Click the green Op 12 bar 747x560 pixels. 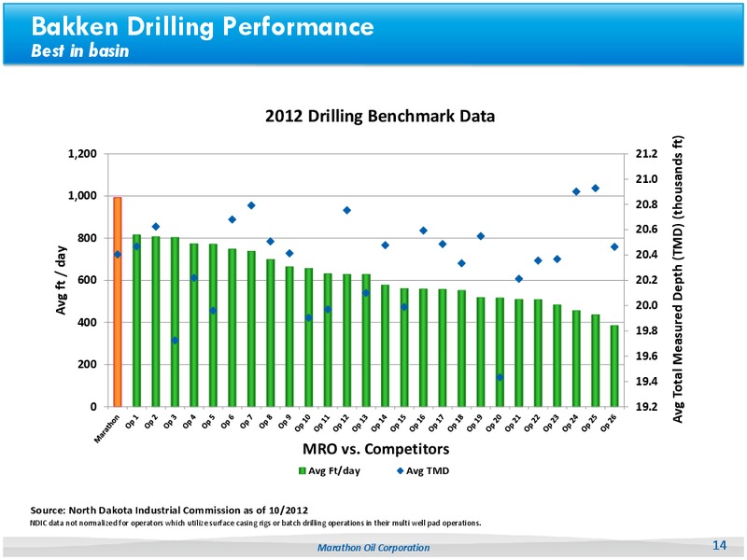coord(346,341)
